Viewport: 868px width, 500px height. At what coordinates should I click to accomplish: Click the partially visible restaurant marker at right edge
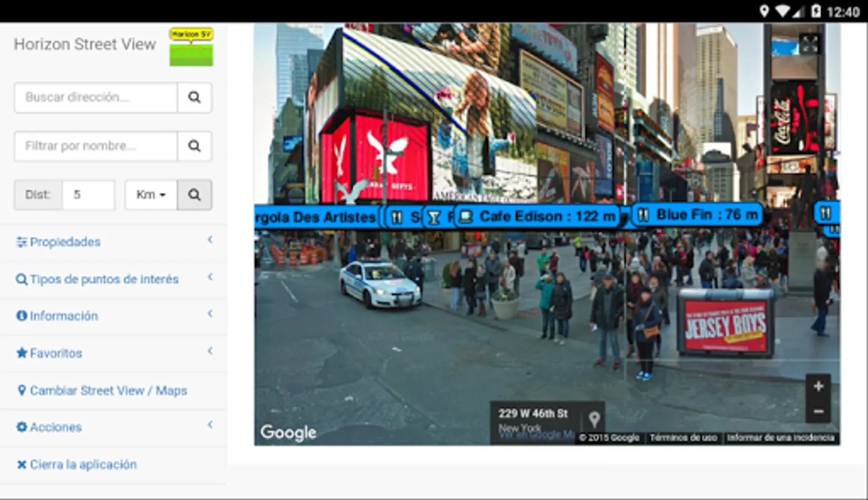(x=827, y=213)
